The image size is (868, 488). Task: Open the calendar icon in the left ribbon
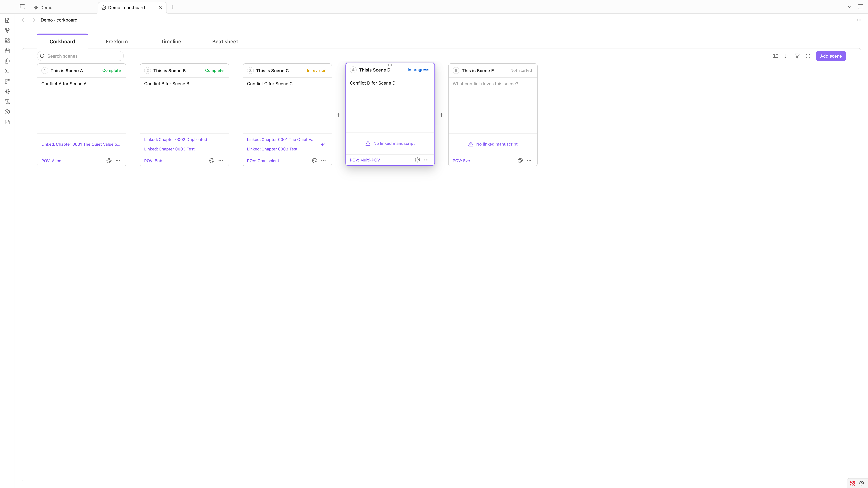point(7,51)
